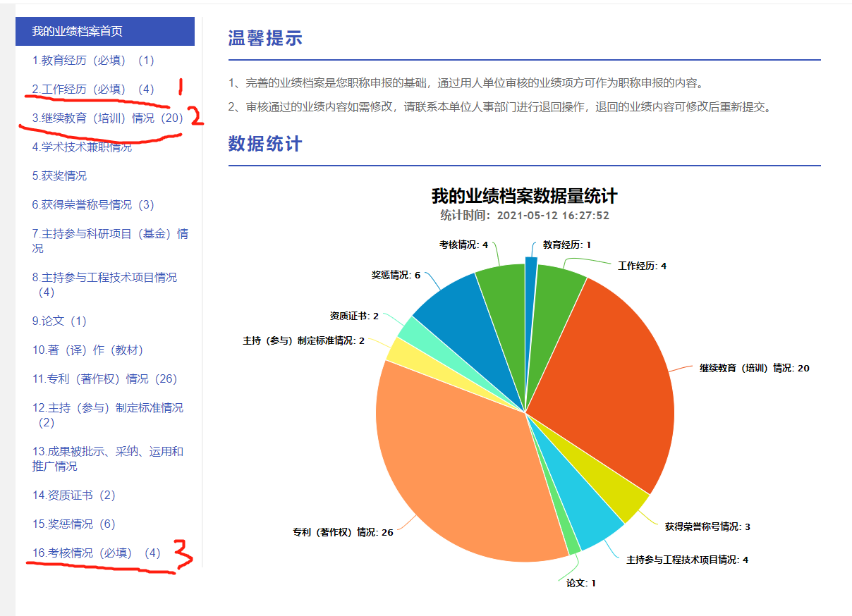
Task: Open 我的业绩档案首页 in the sidebar
Action: point(77,31)
